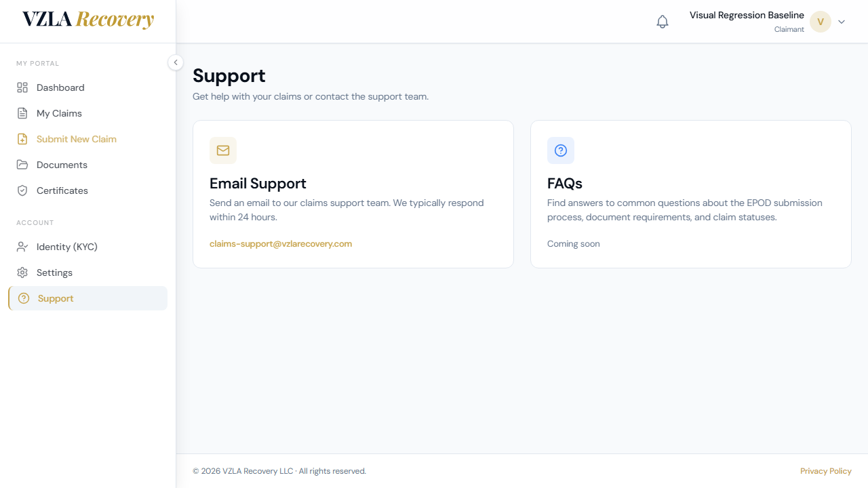This screenshot has width=868, height=488.
Task: Click the Documents folder icon
Action: click(x=22, y=165)
